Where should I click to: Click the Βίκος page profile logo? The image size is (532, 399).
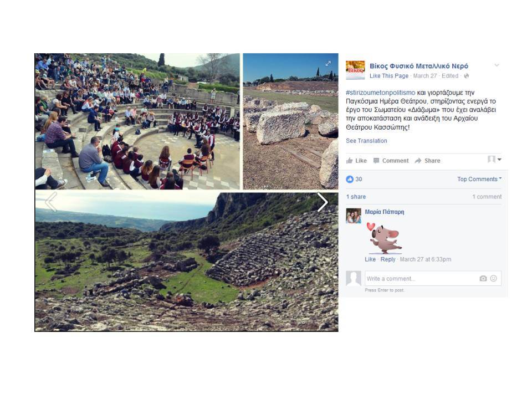355,70
